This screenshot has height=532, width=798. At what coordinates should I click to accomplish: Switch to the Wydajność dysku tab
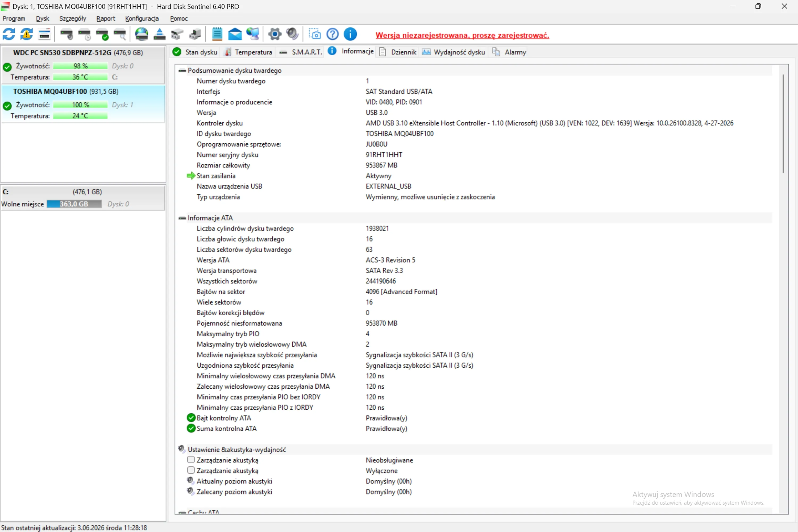tap(454, 52)
